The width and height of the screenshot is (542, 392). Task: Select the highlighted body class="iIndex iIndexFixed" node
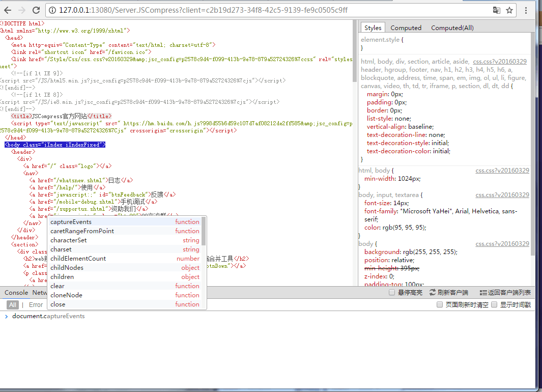point(55,145)
